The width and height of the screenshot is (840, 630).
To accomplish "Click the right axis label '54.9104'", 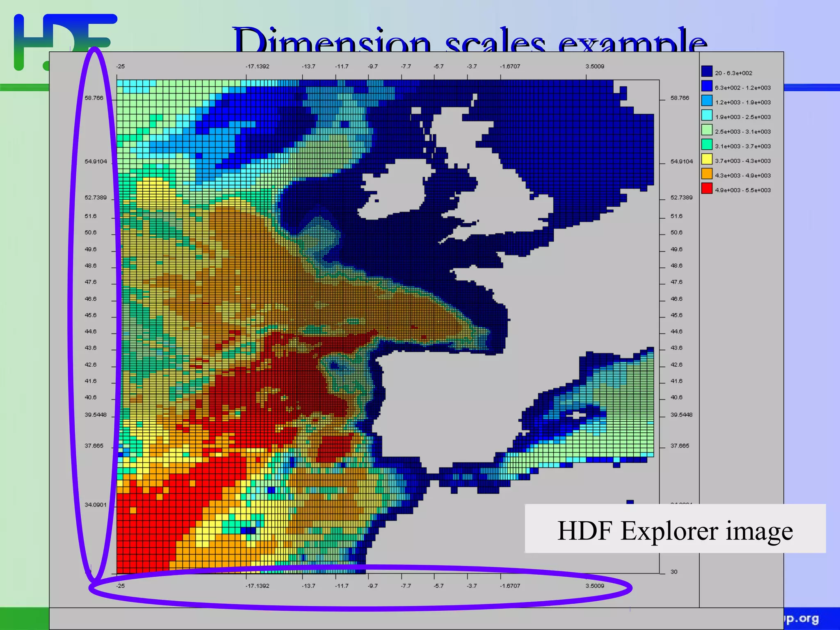I will click(681, 162).
